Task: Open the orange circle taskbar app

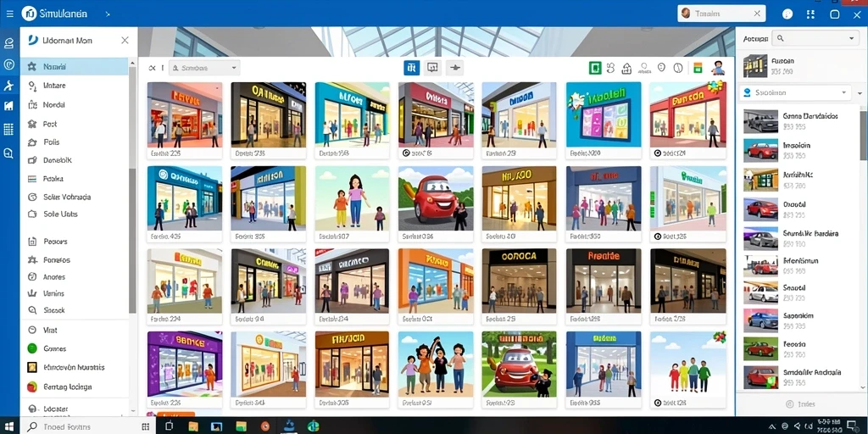Action: tap(265, 426)
